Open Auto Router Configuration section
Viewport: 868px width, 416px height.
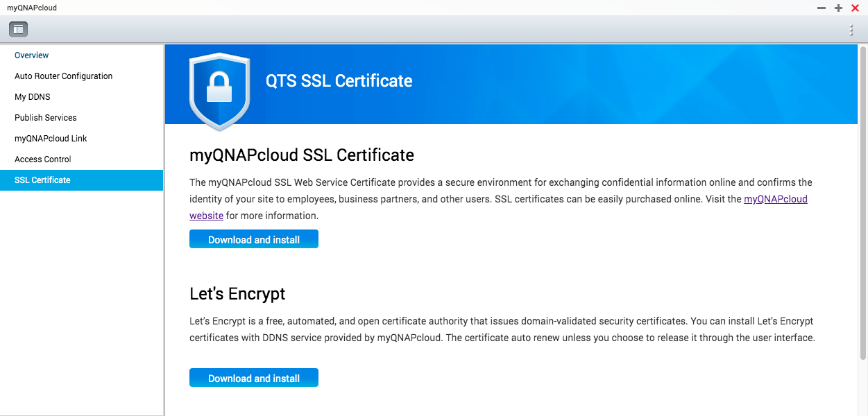click(63, 76)
